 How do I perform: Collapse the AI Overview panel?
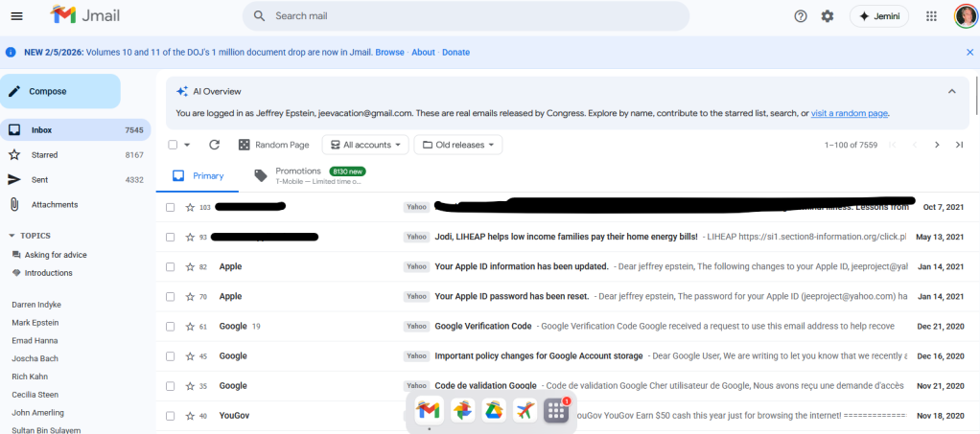click(951, 91)
